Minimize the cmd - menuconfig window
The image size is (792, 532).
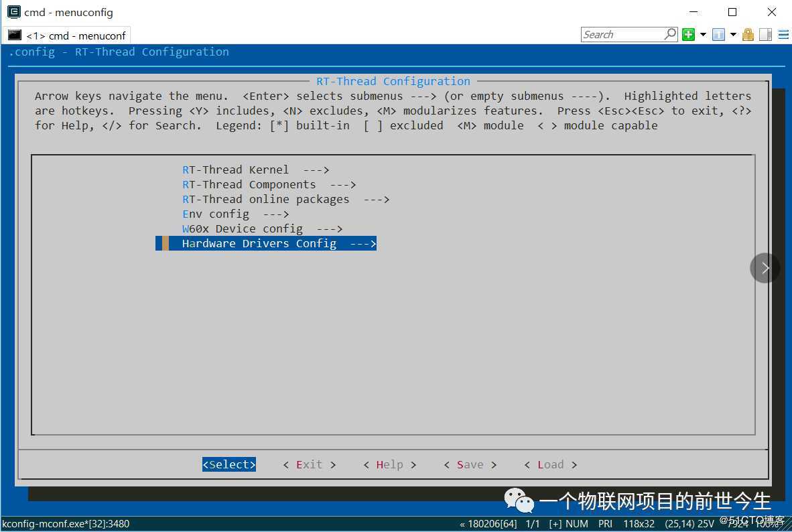pyautogui.click(x=694, y=11)
